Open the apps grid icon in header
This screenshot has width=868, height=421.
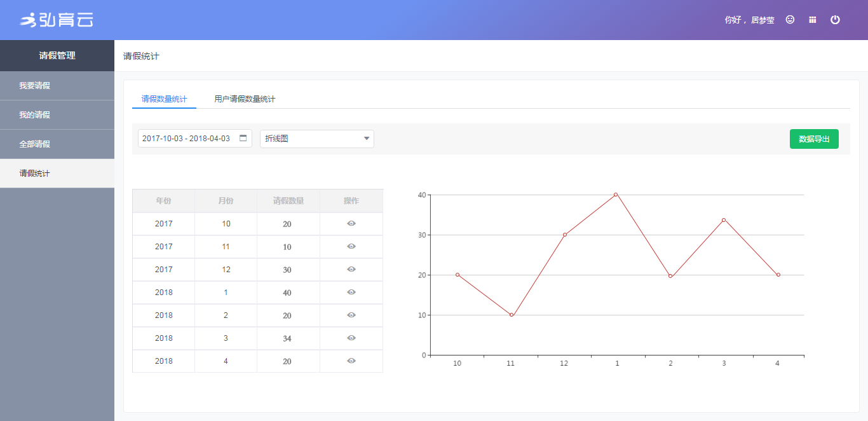pos(812,20)
